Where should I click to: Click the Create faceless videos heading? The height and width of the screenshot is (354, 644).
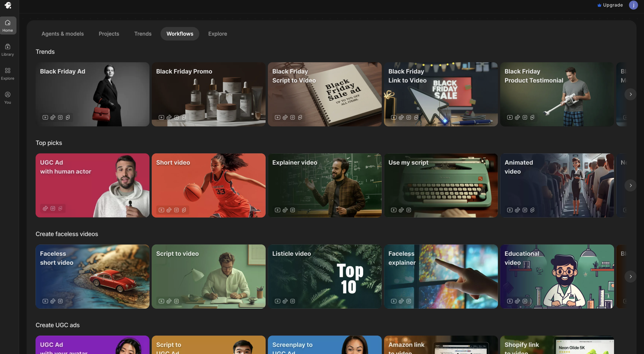pos(67,234)
